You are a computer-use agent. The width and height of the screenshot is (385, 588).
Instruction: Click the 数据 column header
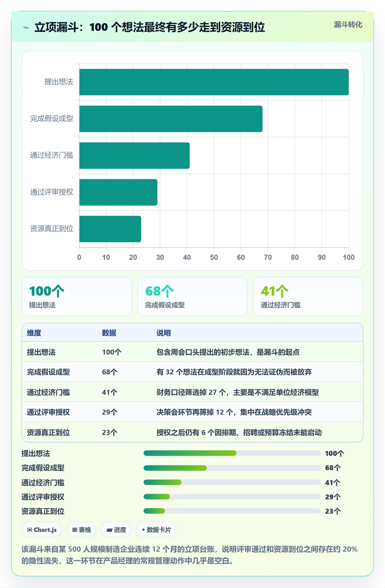click(109, 333)
